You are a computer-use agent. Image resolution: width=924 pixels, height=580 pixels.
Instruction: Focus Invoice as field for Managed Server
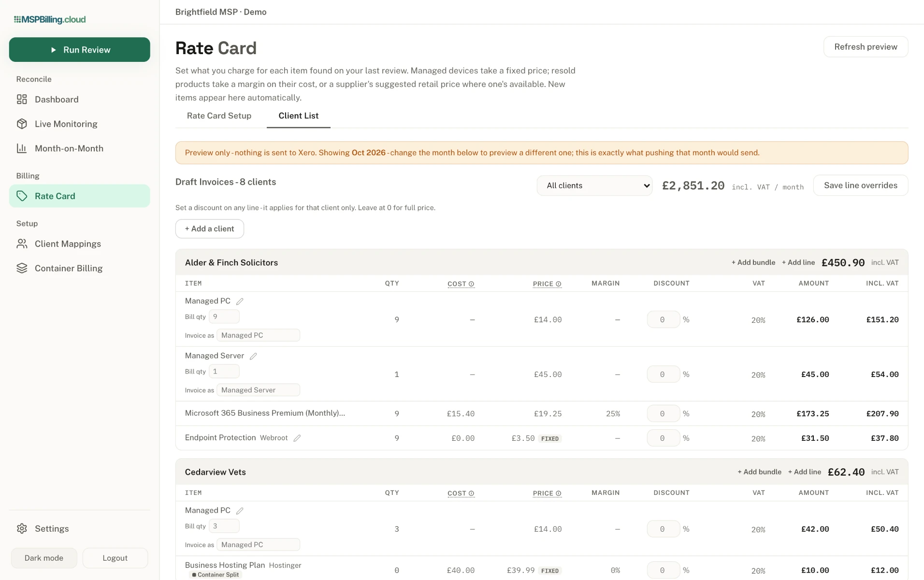(259, 391)
